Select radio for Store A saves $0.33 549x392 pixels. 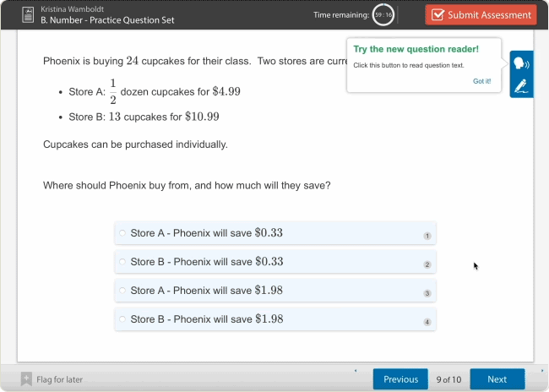pos(122,233)
